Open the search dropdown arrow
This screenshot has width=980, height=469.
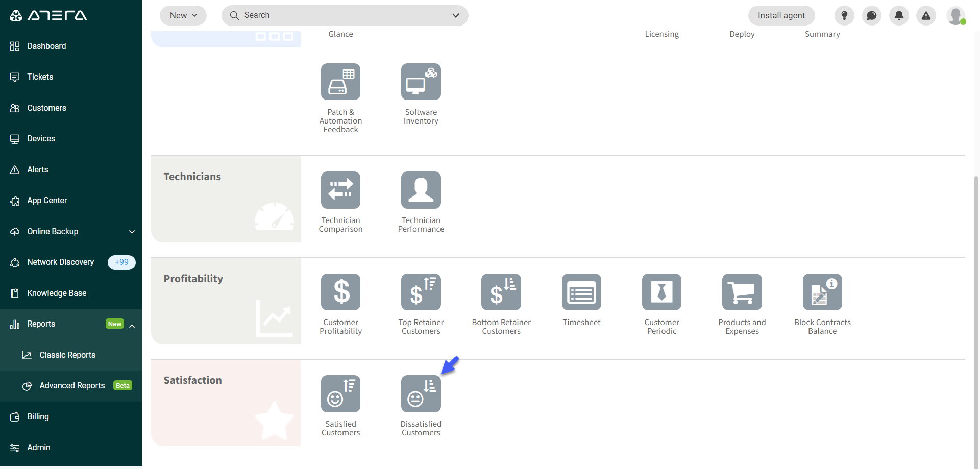click(456, 15)
